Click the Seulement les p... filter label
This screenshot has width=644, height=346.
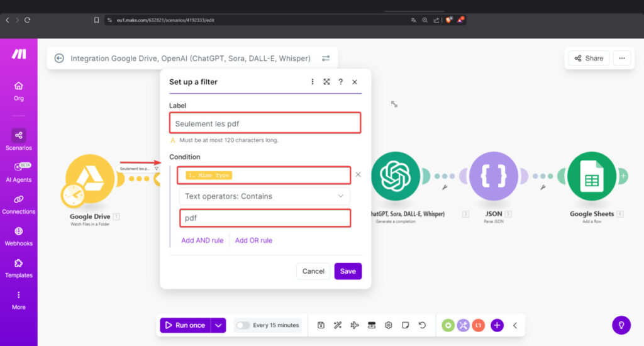pyautogui.click(x=135, y=169)
